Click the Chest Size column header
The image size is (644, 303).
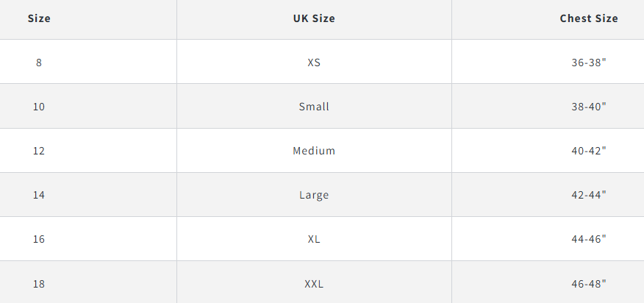[588, 18]
